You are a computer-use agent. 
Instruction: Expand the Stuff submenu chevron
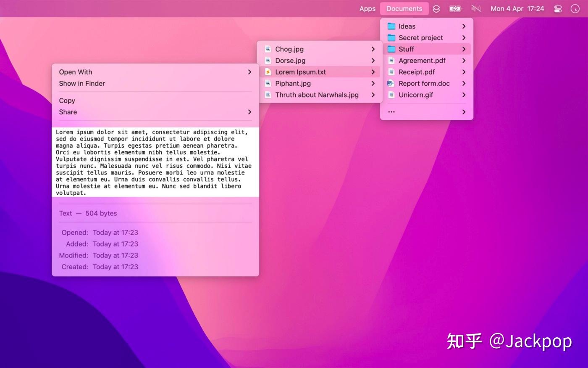click(464, 49)
